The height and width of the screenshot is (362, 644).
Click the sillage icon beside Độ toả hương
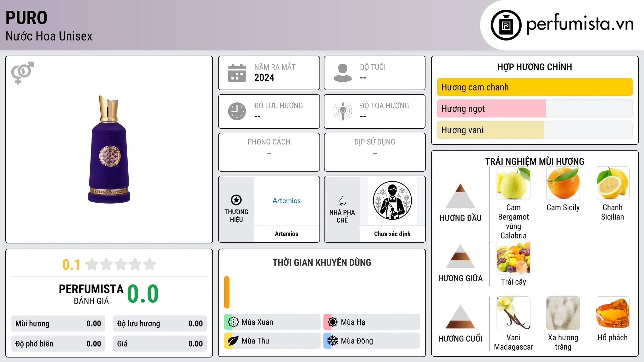(343, 111)
